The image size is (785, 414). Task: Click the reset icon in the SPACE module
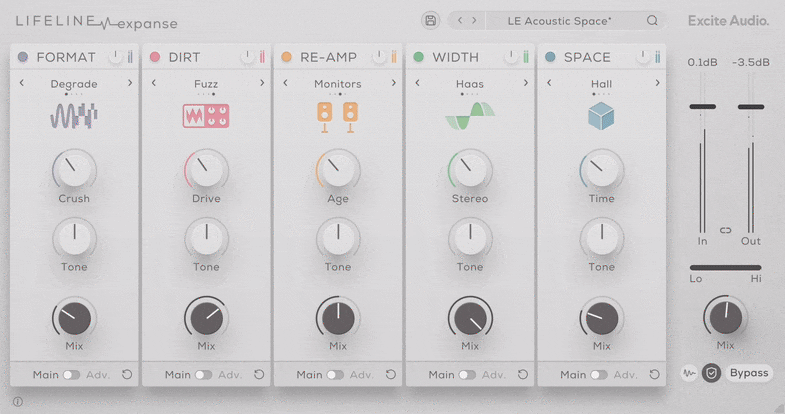pos(655,375)
